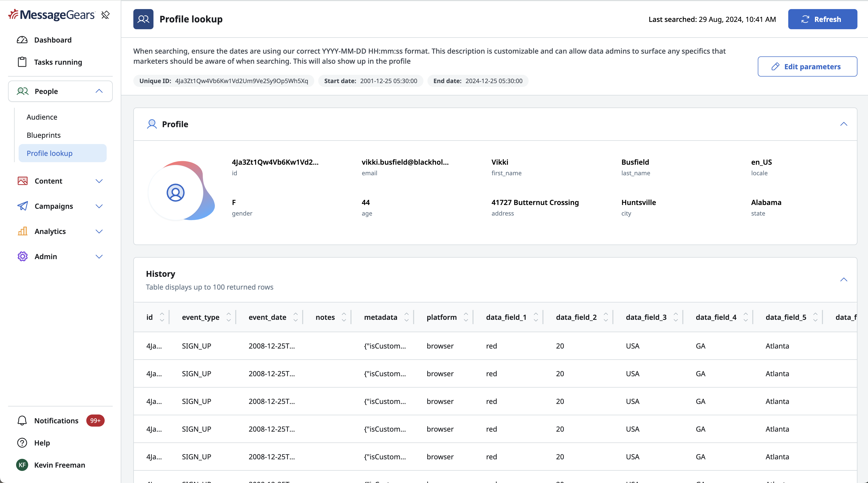
Task: Sort by data_field_4 column arrows
Action: coord(745,317)
